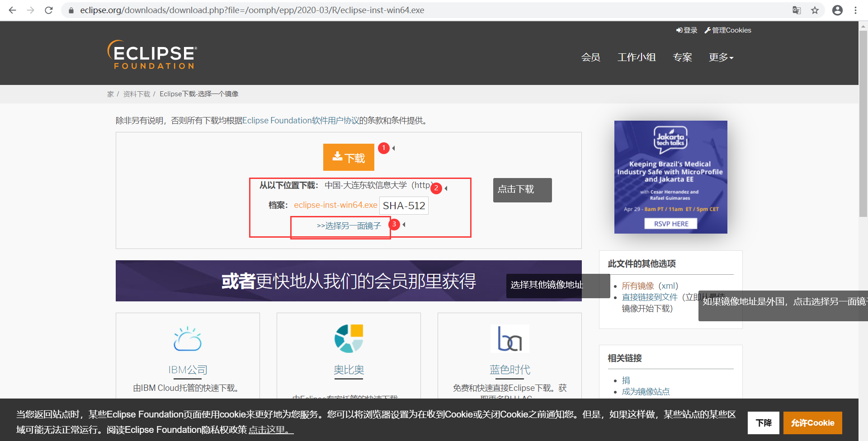Click the arrow marker beside the 下载 button

coord(393,148)
